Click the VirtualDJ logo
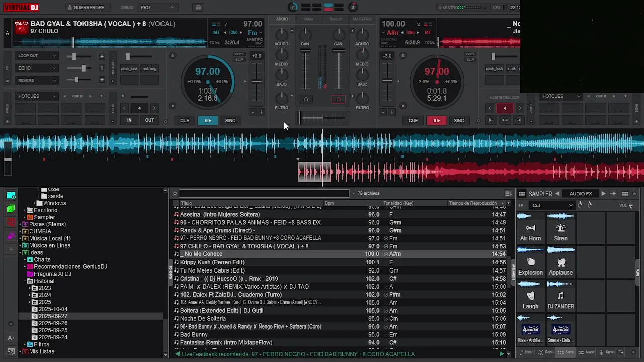This screenshot has height=362, width=644. (x=21, y=7)
